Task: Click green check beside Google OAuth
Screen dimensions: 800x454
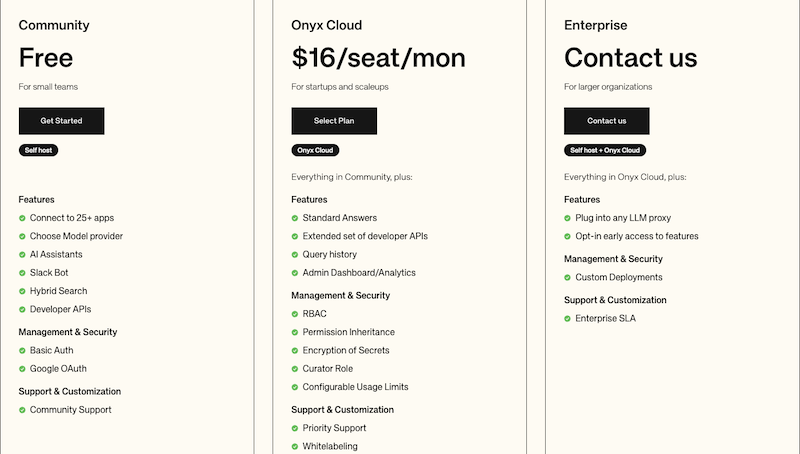Action: tap(22, 369)
